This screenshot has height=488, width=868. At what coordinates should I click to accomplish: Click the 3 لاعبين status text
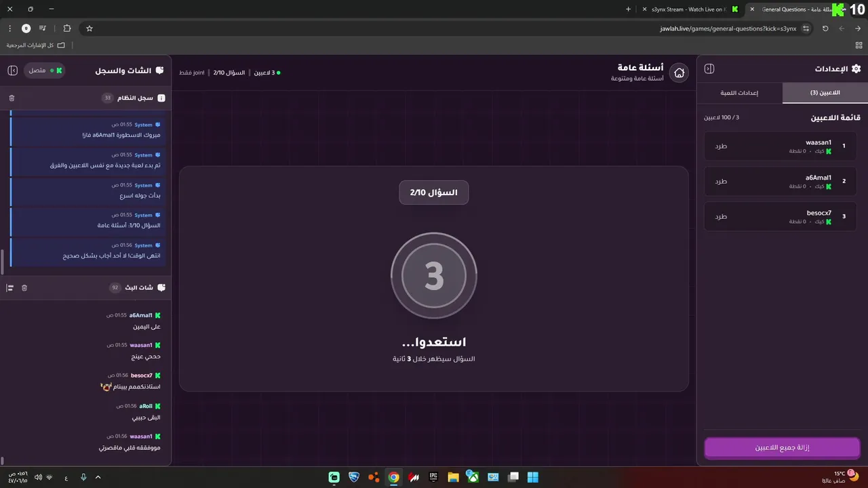[267, 73]
